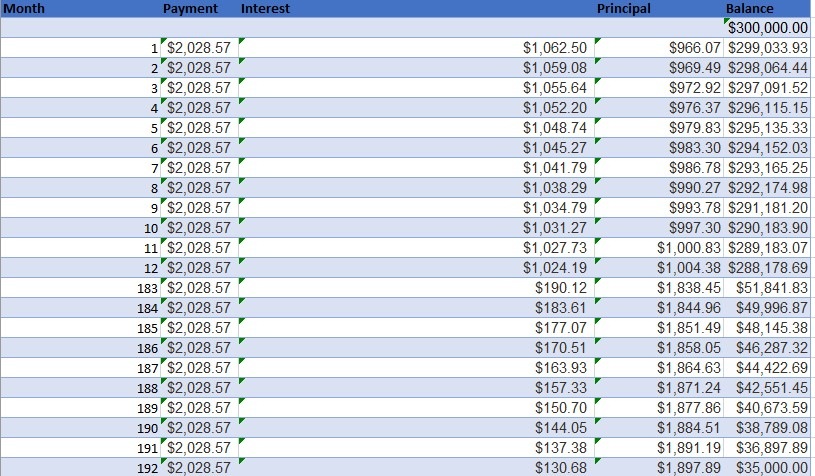Click balance $46,287.32
The height and width of the screenshot is (476, 815).
[767, 348]
